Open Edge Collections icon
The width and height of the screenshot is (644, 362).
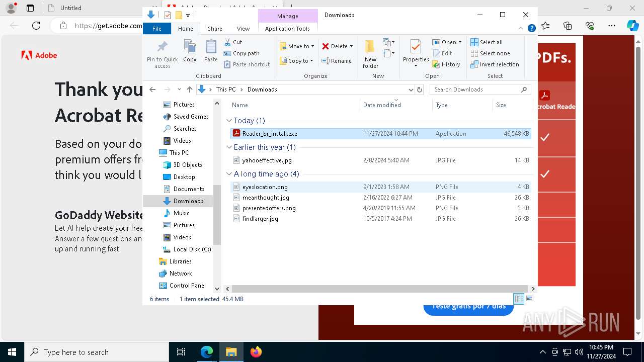(568, 25)
